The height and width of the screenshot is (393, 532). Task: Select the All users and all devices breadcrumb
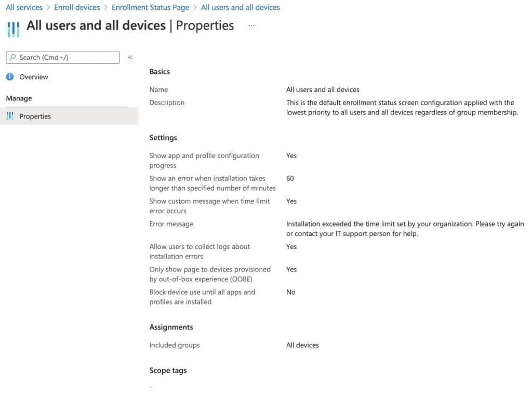click(241, 7)
